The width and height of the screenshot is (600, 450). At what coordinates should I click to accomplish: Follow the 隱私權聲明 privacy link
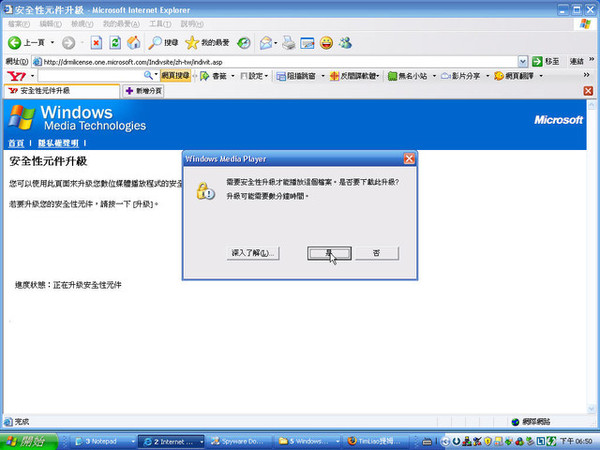pos(58,143)
